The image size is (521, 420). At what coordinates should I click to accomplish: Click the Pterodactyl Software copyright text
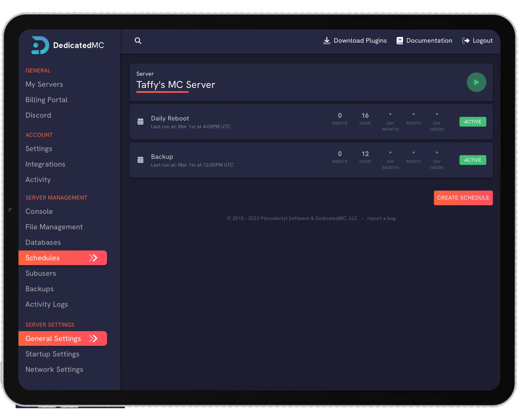[x=292, y=218]
